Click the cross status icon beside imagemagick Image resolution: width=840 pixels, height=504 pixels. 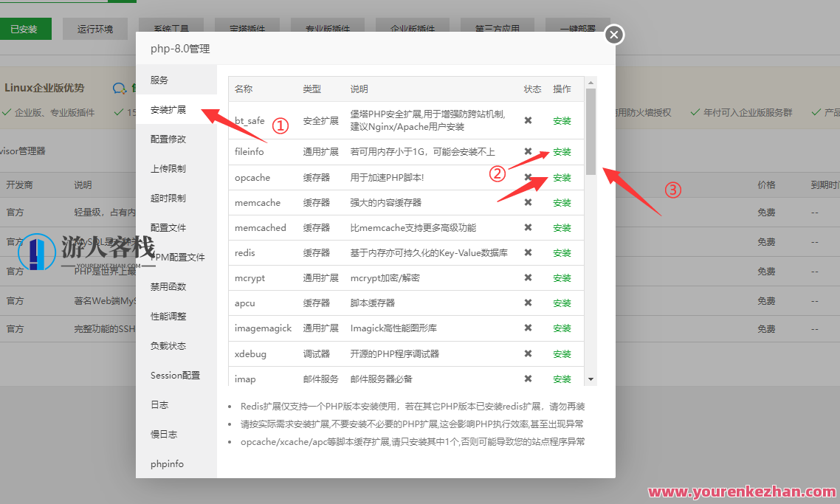click(x=529, y=328)
